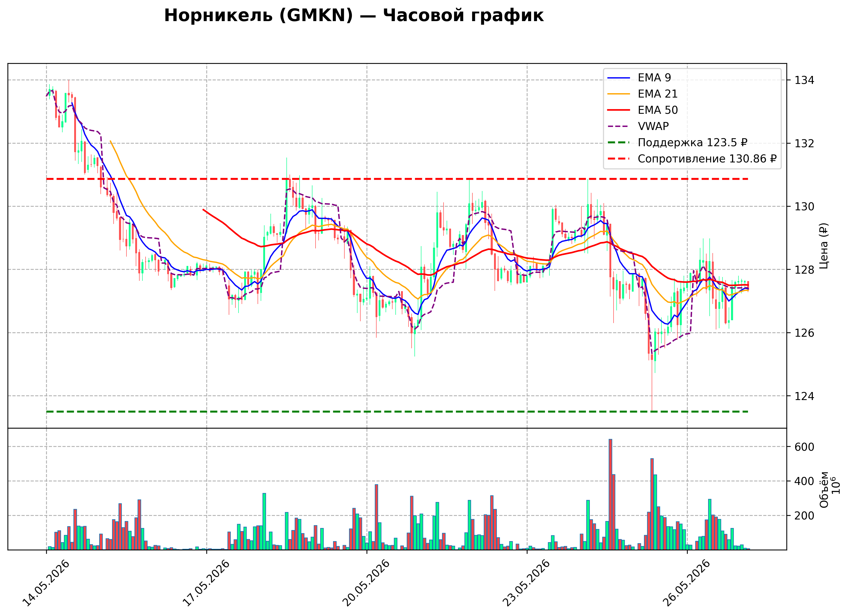Click the 14.05.2026 date label
This screenshot has width=850, height=616.
coord(46,583)
